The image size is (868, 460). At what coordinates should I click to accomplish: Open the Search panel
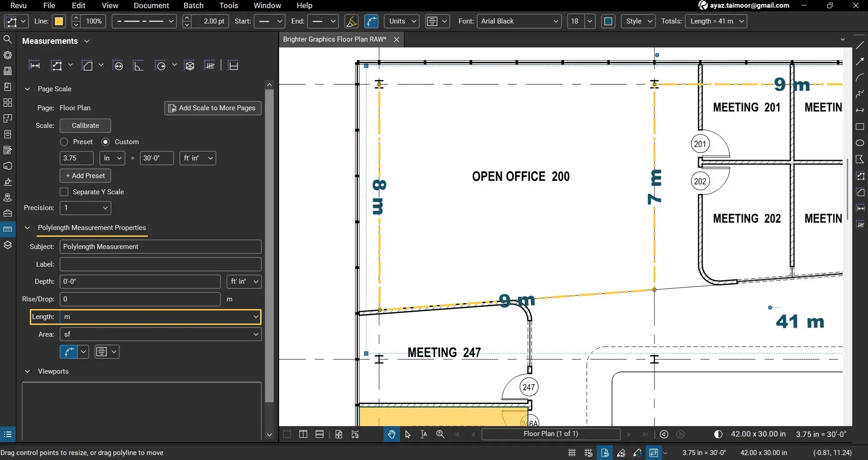pos(8,39)
